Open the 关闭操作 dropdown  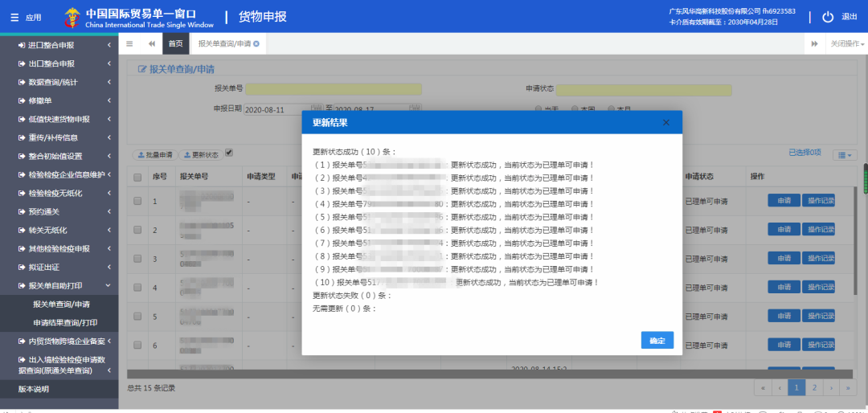[x=846, y=43]
